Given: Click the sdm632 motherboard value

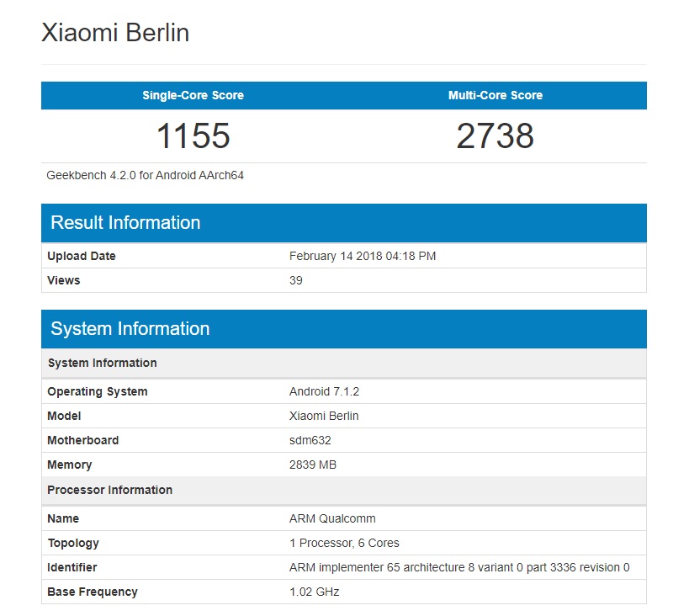Looking at the screenshot, I should 307,440.
